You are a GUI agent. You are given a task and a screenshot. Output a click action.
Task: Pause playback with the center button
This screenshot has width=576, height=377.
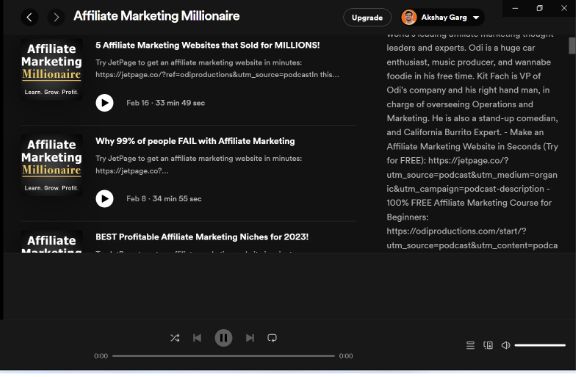coord(223,338)
